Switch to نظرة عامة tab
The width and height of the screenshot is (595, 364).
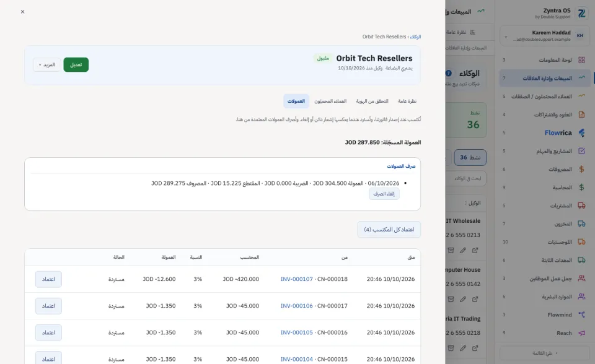tap(407, 102)
